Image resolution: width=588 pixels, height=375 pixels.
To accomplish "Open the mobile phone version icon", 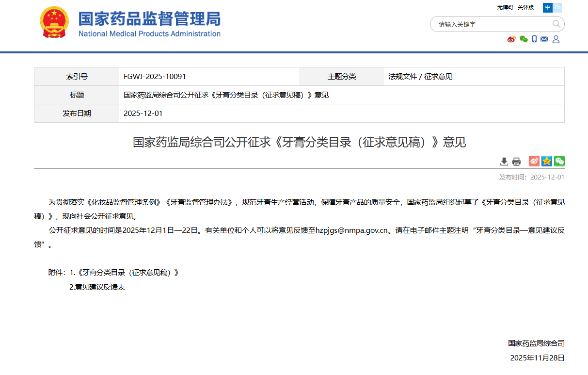I will (534, 39).
